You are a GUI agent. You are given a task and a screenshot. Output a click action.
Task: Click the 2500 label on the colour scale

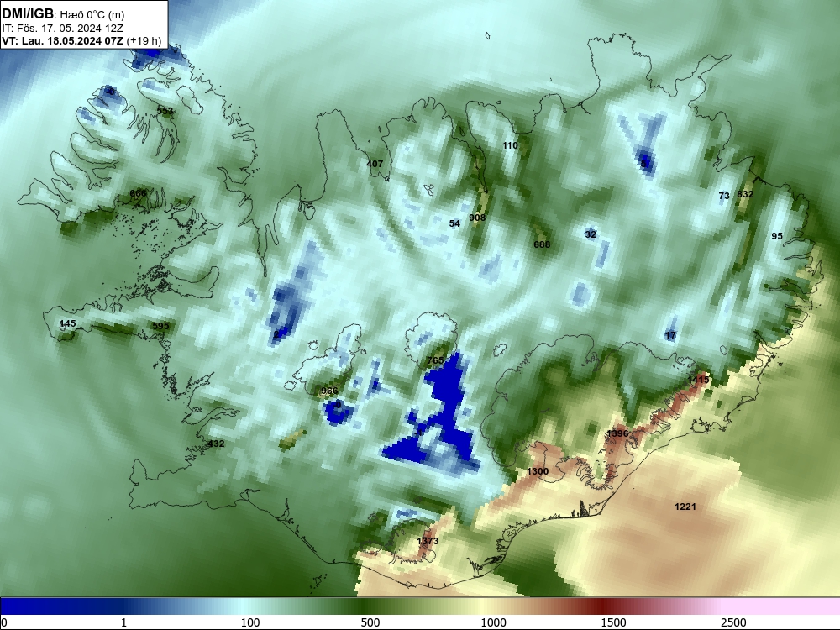coord(733,622)
